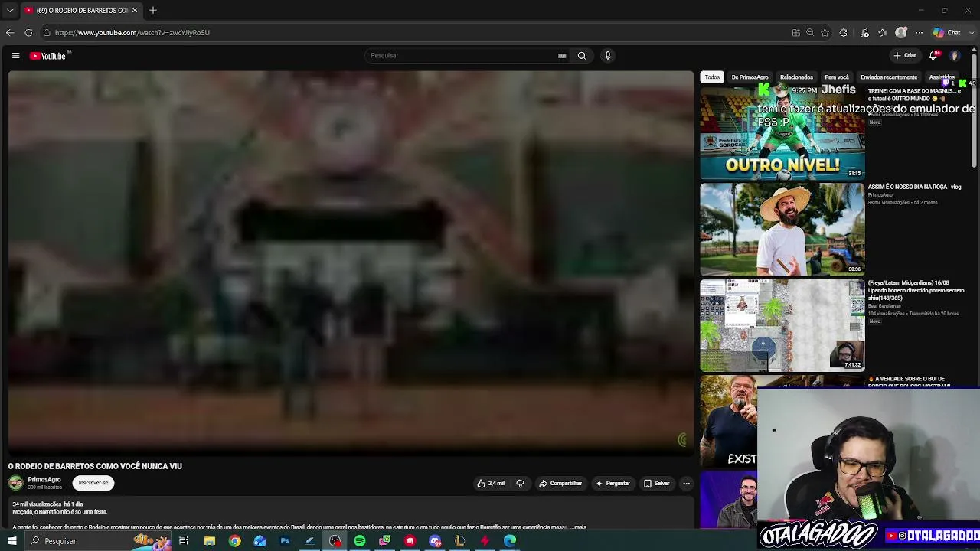Open Photoshop from the taskbar
The height and width of the screenshot is (551, 980).
click(285, 541)
